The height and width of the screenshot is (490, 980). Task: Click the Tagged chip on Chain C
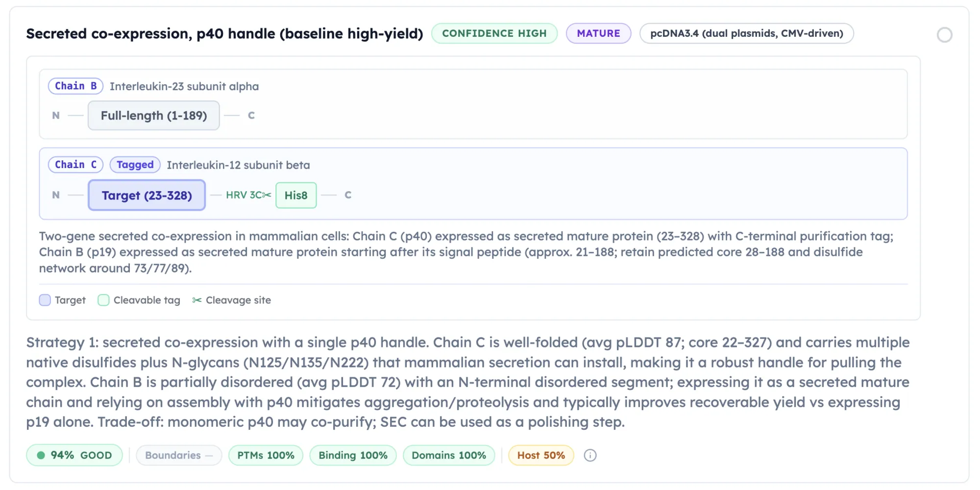[x=135, y=165]
